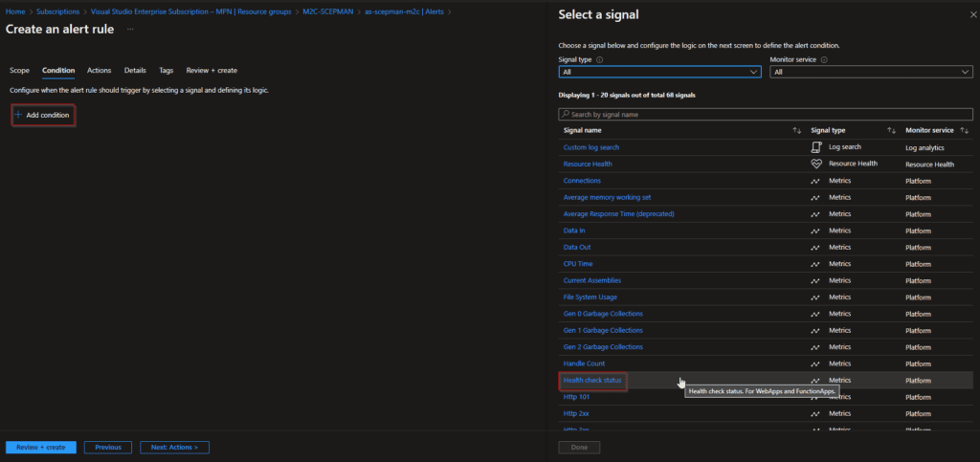The height and width of the screenshot is (462, 980).
Task: Open the Review + create tab
Action: [212, 70]
